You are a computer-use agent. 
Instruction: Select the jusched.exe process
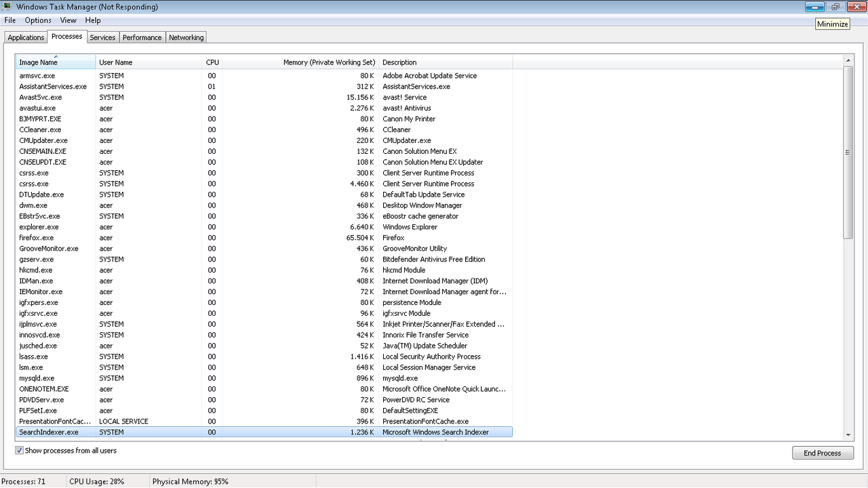coord(264,346)
